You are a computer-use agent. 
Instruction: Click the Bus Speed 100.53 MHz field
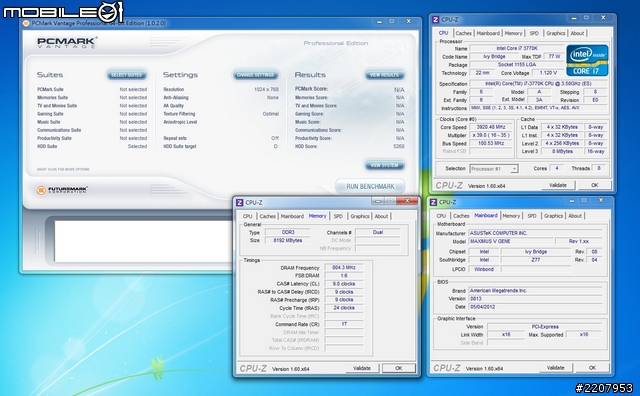coord(491,143)
